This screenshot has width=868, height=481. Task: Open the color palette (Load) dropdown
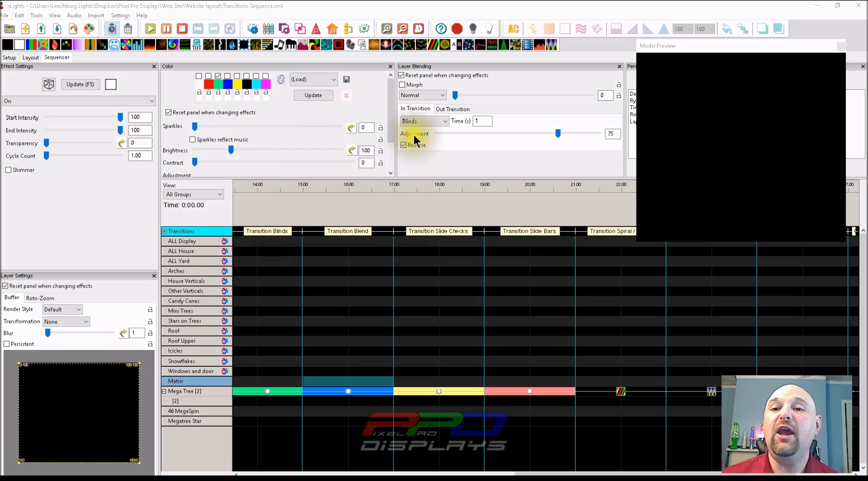click(313, 79)
